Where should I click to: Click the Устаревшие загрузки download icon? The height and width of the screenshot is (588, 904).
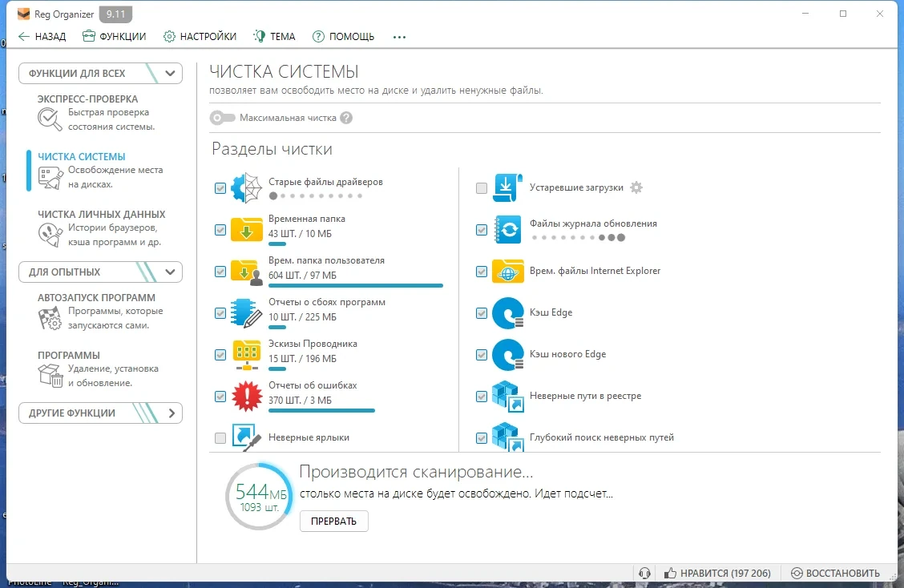click(507, 188)
